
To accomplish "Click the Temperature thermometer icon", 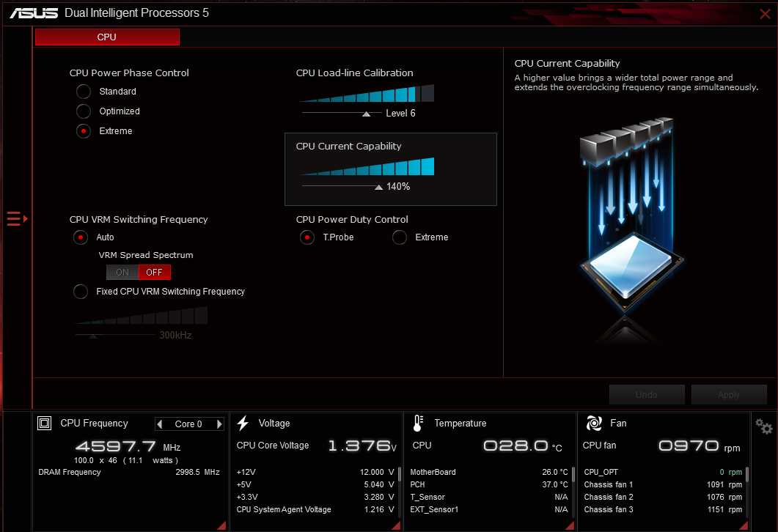I will (x=418, y=423).
